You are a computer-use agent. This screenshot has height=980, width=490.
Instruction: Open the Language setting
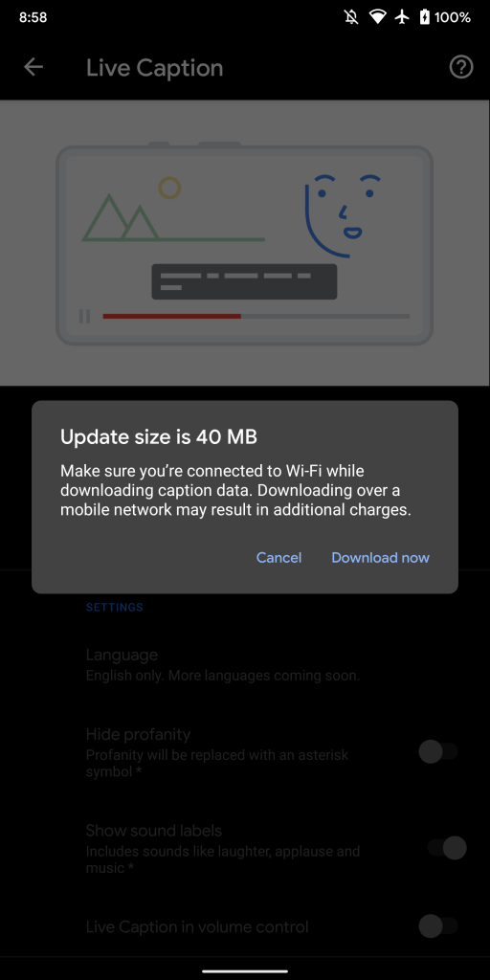point(245,664)
